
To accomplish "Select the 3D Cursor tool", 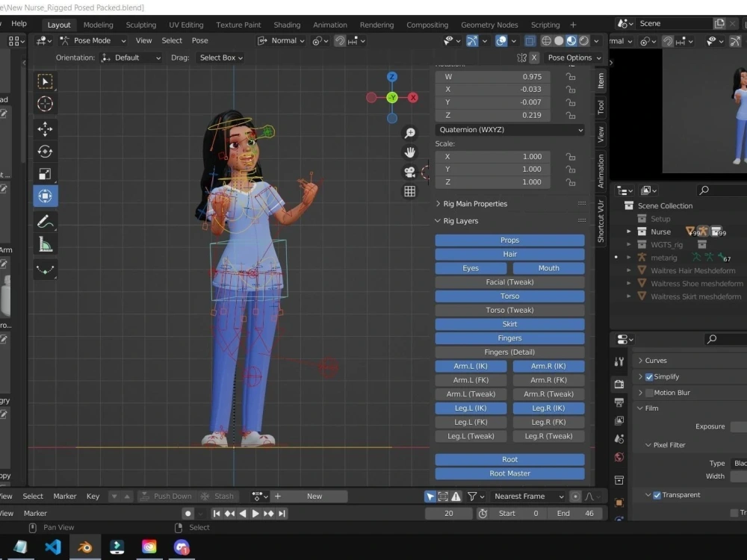I will pos(46,104).
